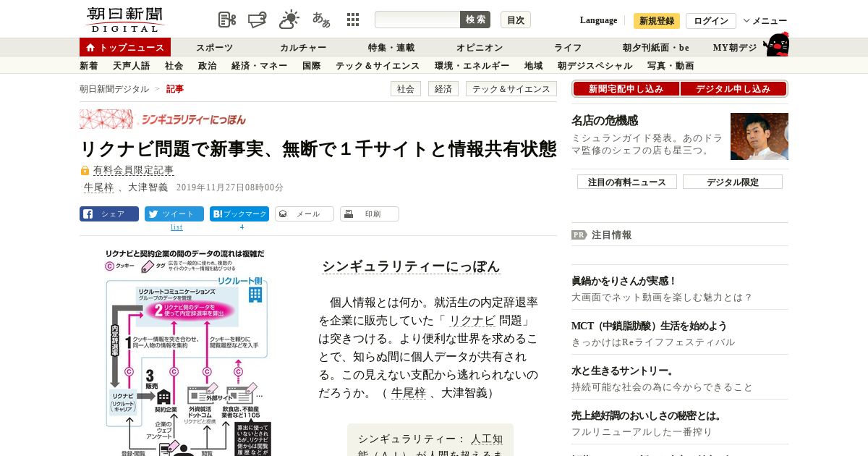
Task: Click the PR badge icon
Action: point(579,235)
